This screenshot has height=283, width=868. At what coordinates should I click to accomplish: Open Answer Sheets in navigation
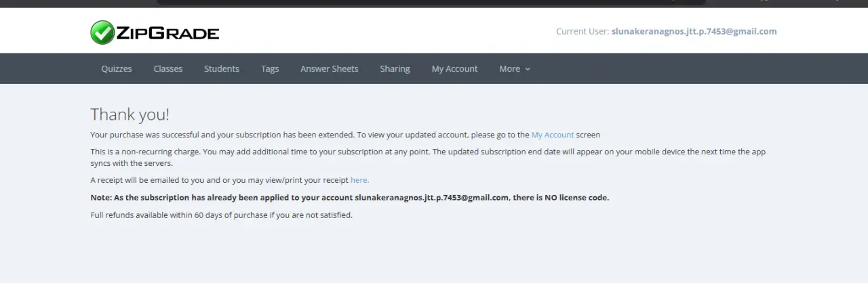pos(330,68)
